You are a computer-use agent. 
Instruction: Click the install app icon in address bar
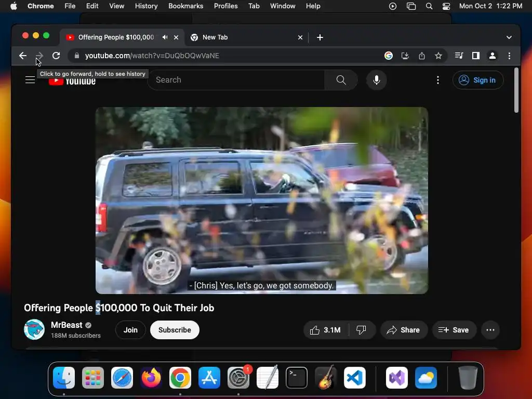click(x=405, y=56)
